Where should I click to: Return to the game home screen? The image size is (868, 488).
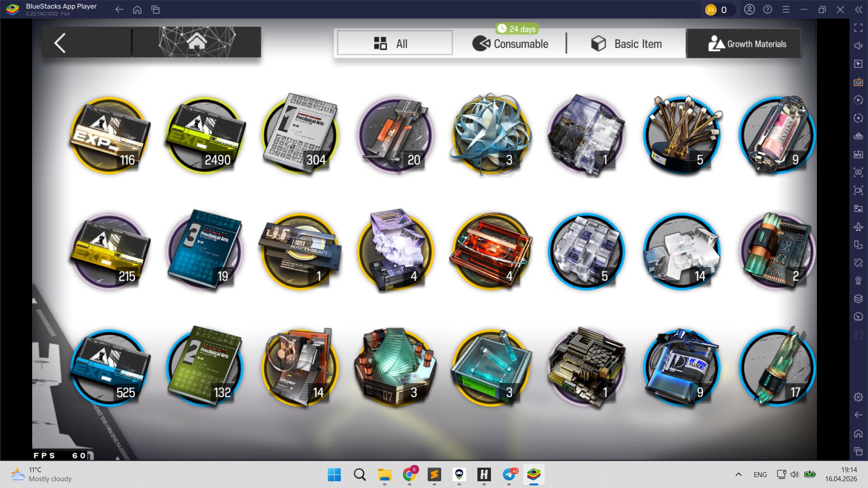click(197, 42)
